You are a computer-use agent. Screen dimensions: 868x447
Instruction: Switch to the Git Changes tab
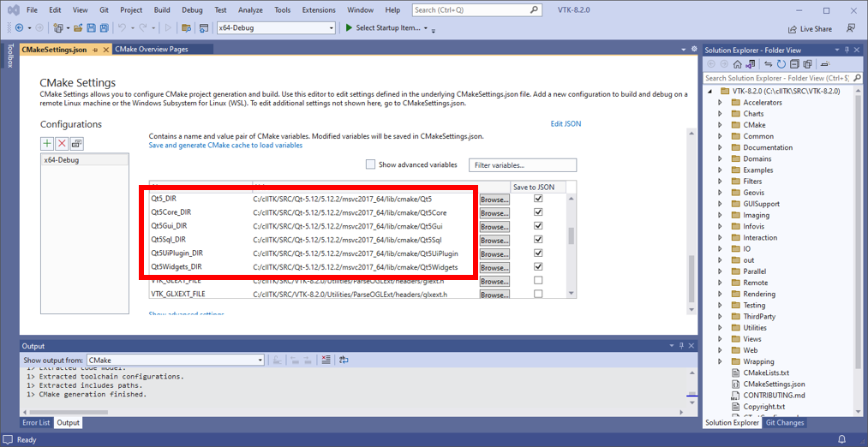[786, 423]
